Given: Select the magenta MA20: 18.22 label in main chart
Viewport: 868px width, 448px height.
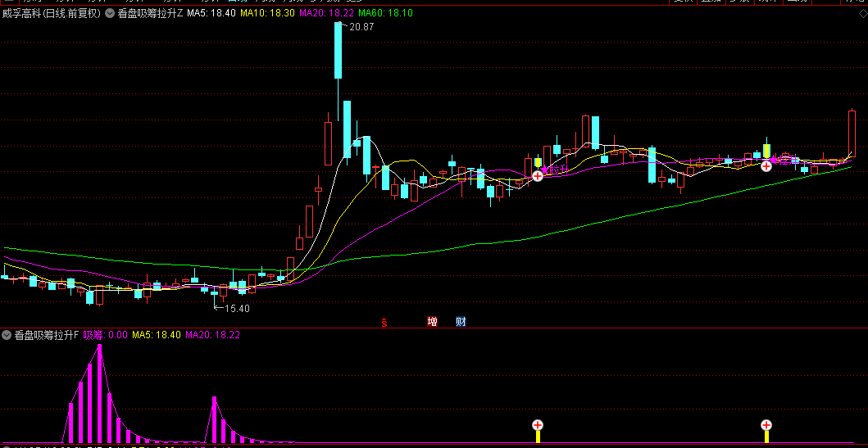Looking at the screenshot, I should [326, 13].
